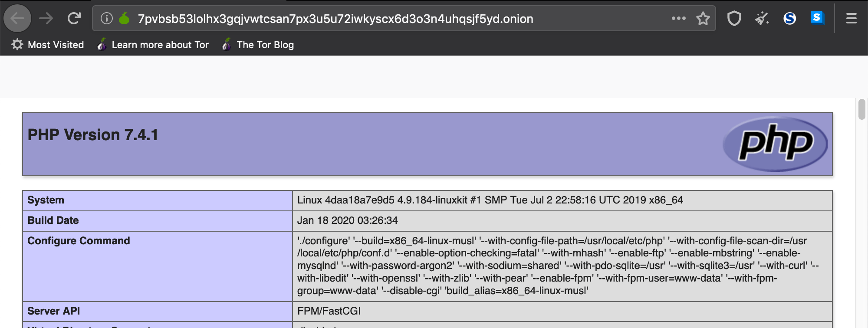Click the blue square S extension icon
This screenshot has height=328, width=868.
point(817,18)
